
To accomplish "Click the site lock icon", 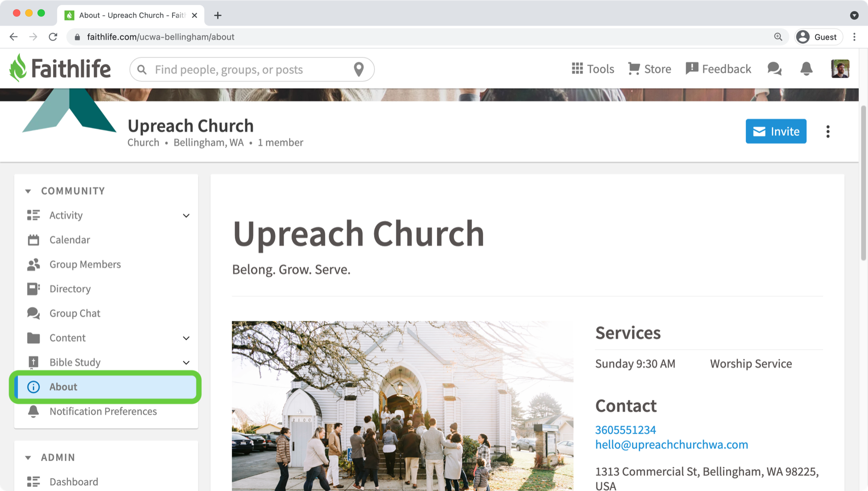I will (78, 37).
